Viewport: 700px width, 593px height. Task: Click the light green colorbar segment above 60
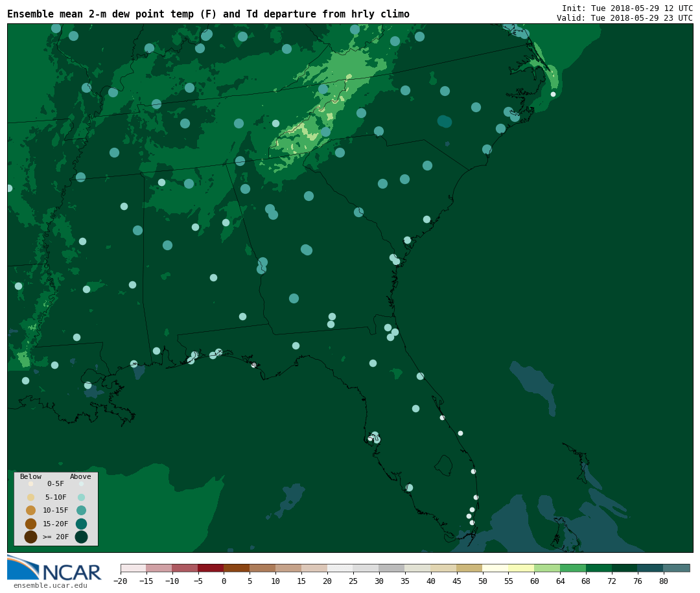(x=547, y=568)
